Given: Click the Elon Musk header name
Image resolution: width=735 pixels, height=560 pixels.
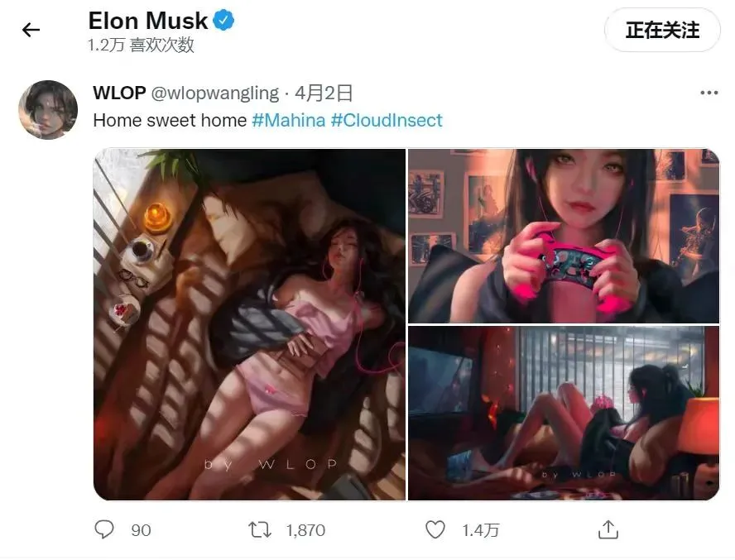Looking at the screenshot, I should (x=147, y=21).
